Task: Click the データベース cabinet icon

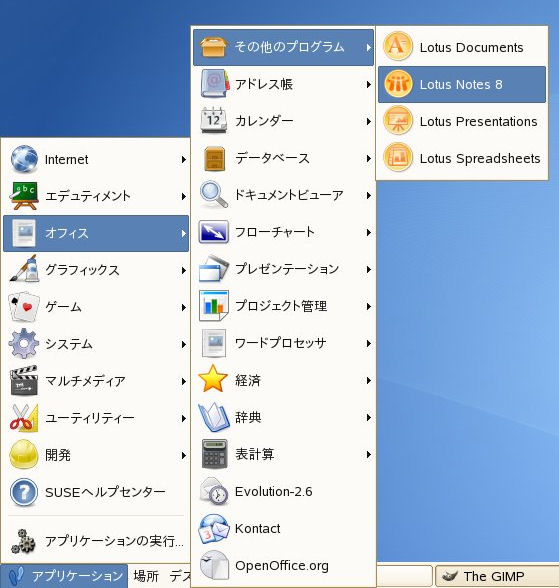Action: 214,158
